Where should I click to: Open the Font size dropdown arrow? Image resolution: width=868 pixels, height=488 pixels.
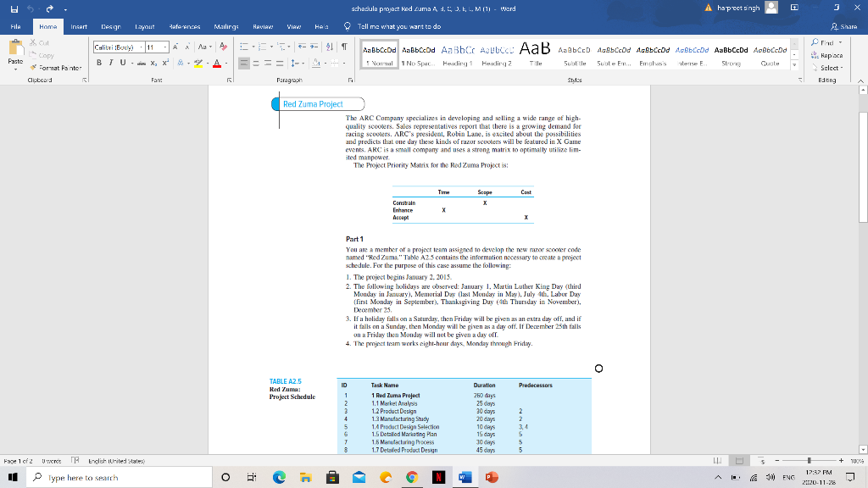(164, 47)
